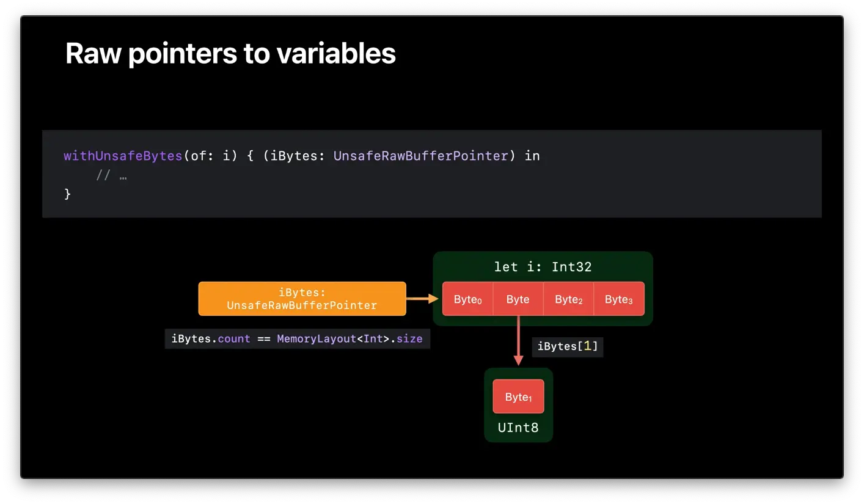Click the '// …' comment line
Screen dimensions: 864x504
[111, 175]
